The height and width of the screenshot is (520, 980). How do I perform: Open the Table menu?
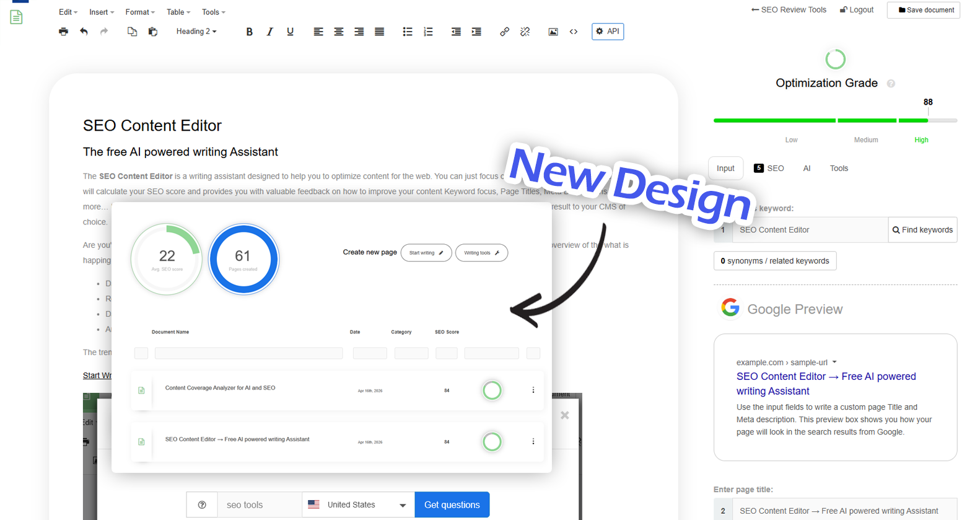click(178, 12)
